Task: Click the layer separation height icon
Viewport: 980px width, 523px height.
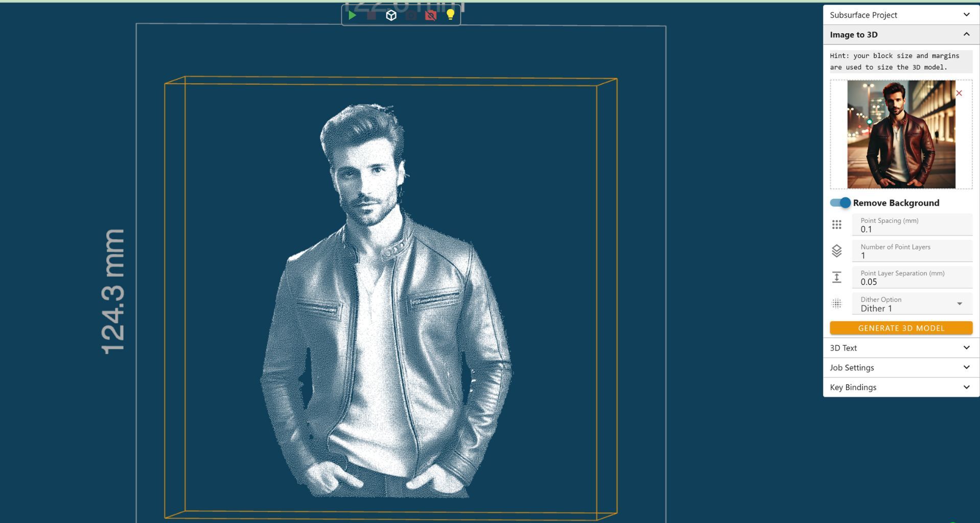Action: pyautogui.click(x=836, y=278)
